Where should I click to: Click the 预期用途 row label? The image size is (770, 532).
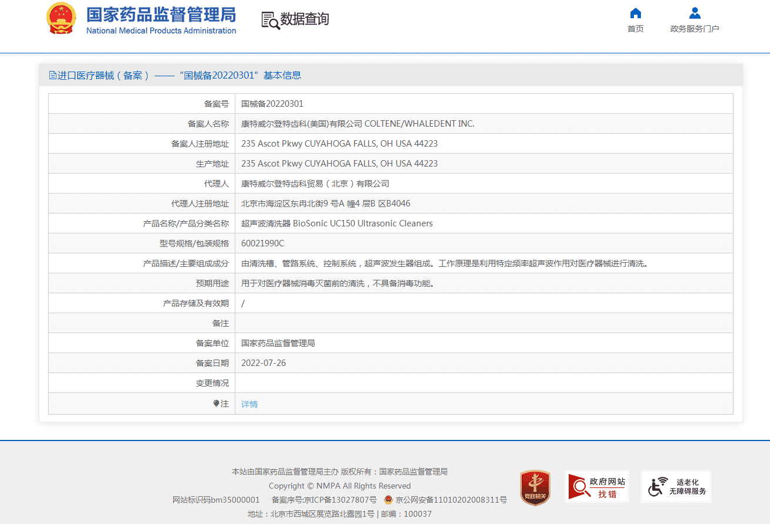click(212, 283)
